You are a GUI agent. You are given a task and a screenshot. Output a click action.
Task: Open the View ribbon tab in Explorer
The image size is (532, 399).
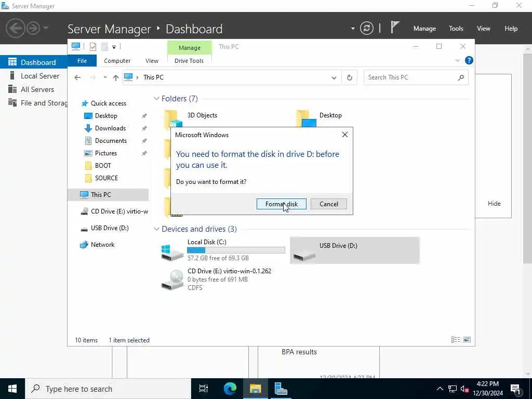[x=152, y=61]
